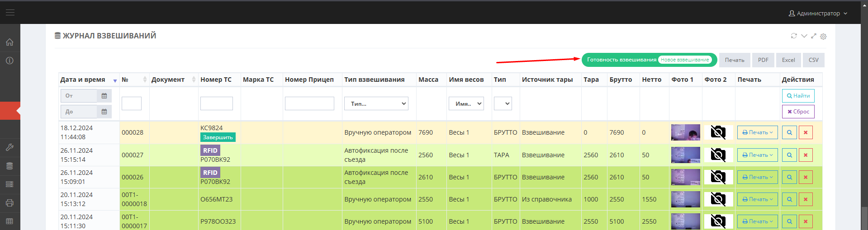Click the Номер ТС filter input
The height and width of the screenshot is (230, 868).
point(217,103)
